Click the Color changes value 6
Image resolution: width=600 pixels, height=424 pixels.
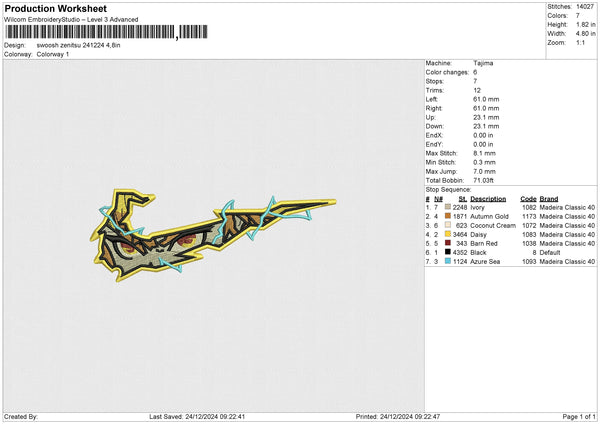click(x=475, y=72)
